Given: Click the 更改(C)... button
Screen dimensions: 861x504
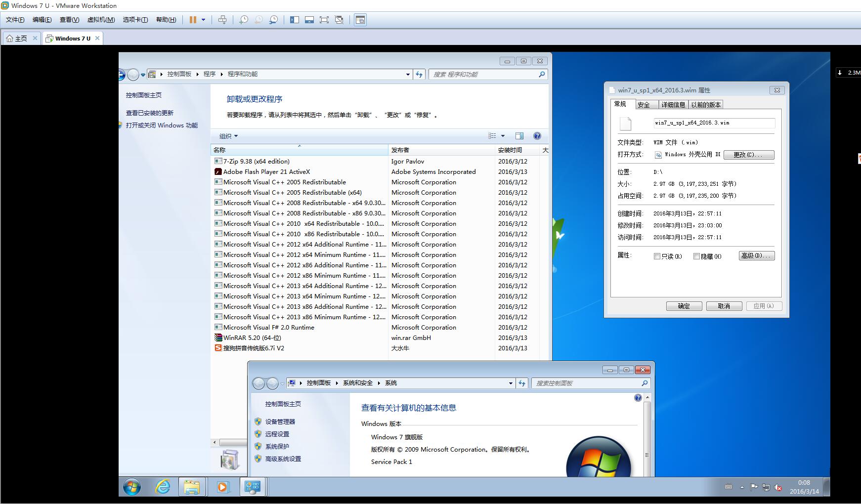Looking at the screenshot, I should [x=749, y=155].
